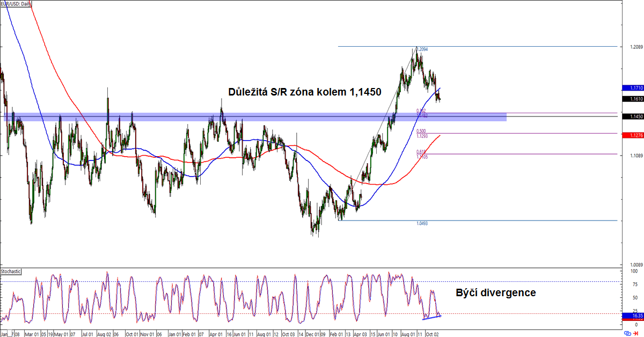This screenshot has height=337, width=644.
Task: Click the 0.500 Fibonacci level label
Action: (421, 131)
